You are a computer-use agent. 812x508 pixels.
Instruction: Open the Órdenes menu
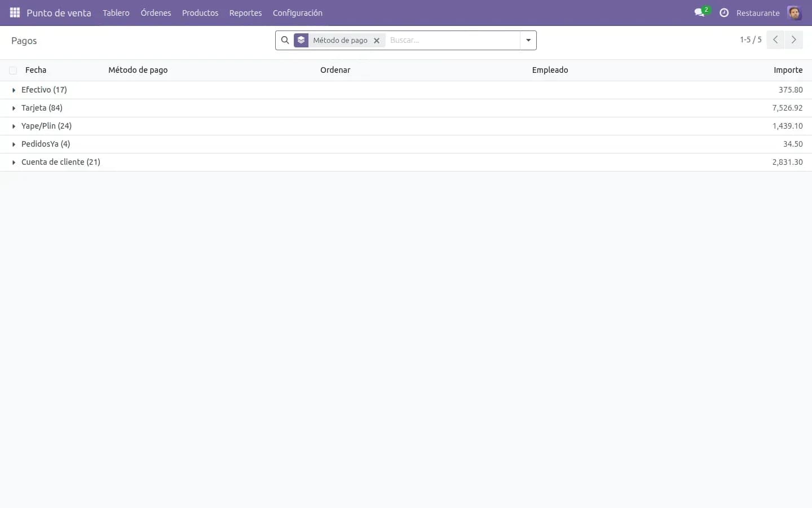point(156,12)
